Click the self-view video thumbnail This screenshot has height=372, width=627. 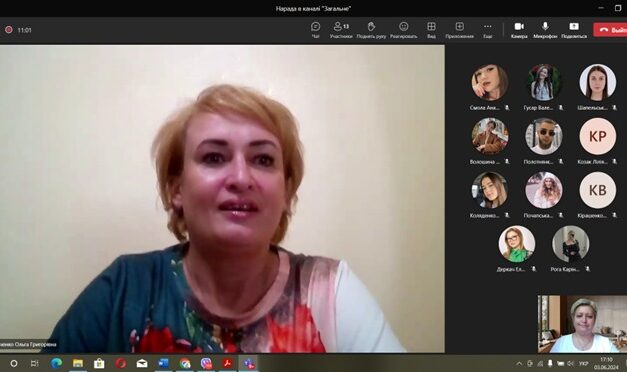[x=582, y=324]
